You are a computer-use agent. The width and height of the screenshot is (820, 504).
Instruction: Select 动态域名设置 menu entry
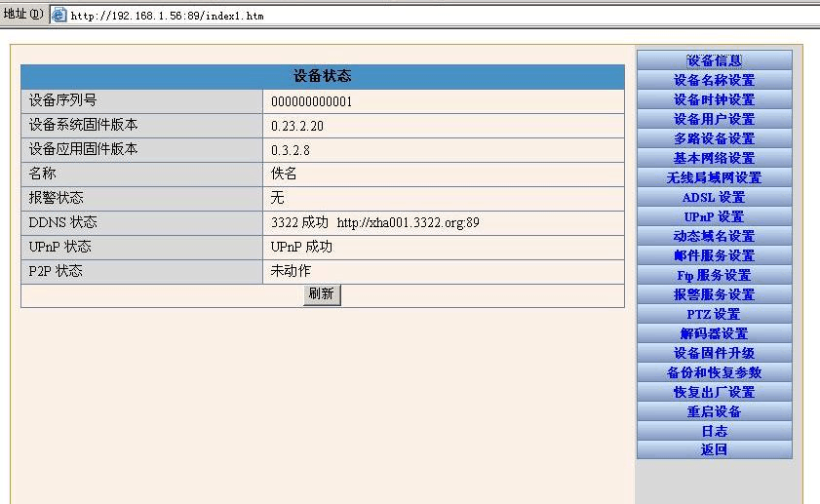click(x=714, y=236)
